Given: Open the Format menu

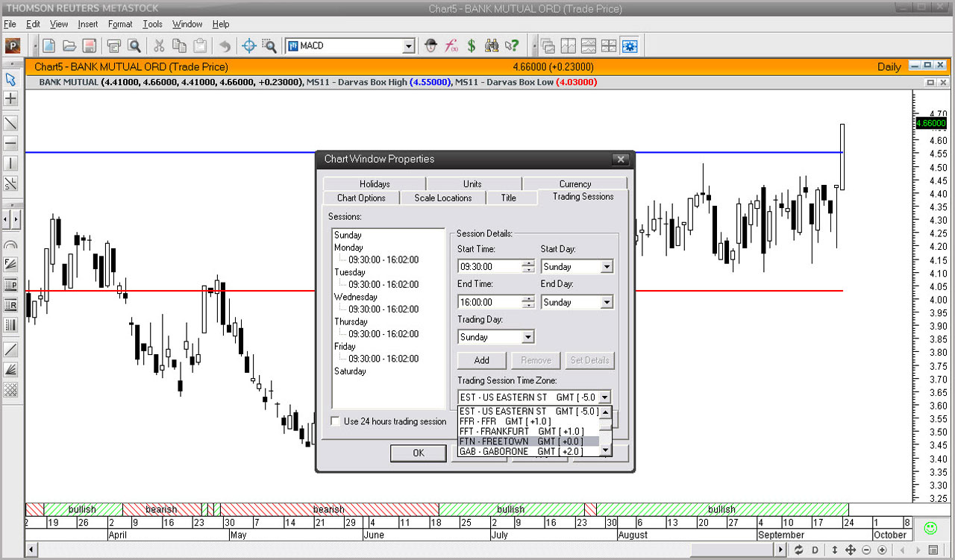Looking at the screenshot, I should tap(120, 24).
